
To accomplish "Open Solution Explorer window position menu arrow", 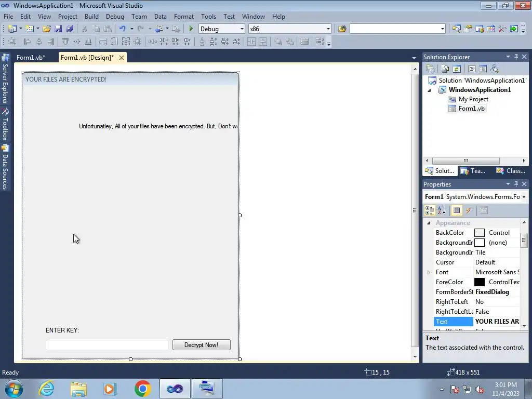I will pos(508,57).
